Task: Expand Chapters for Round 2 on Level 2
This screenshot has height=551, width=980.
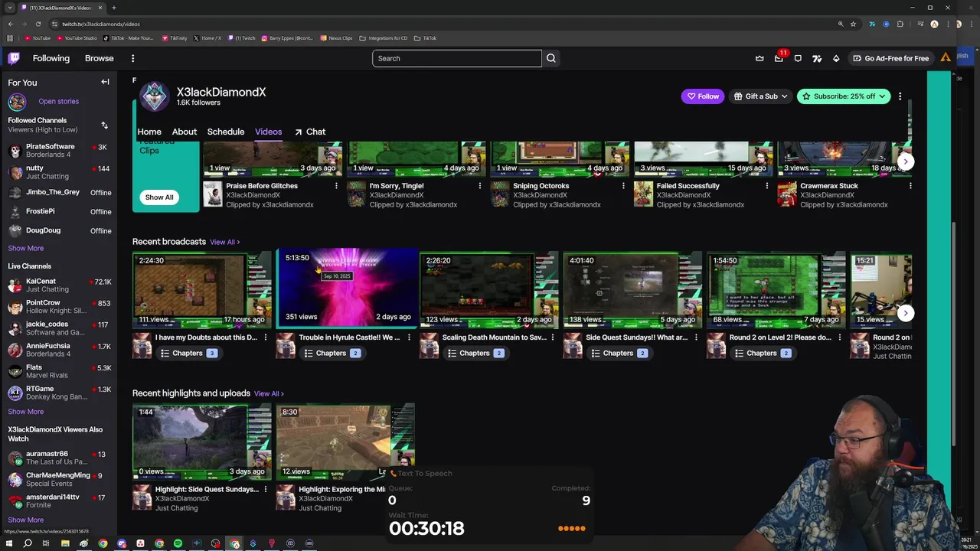Action: [x=762, y=353]
